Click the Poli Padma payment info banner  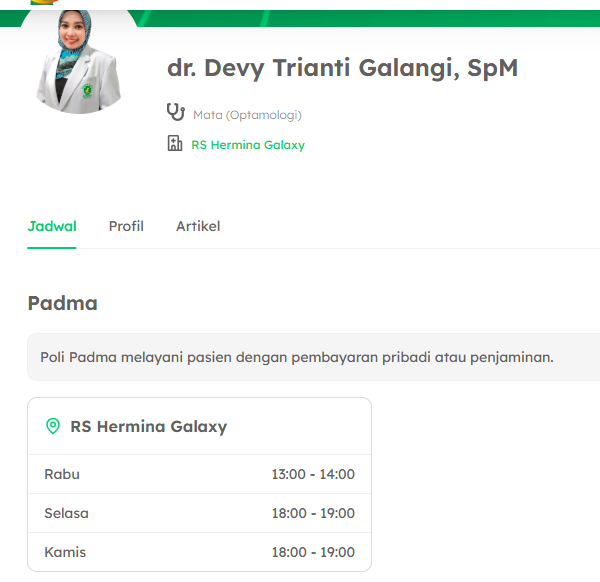(297, 357)
